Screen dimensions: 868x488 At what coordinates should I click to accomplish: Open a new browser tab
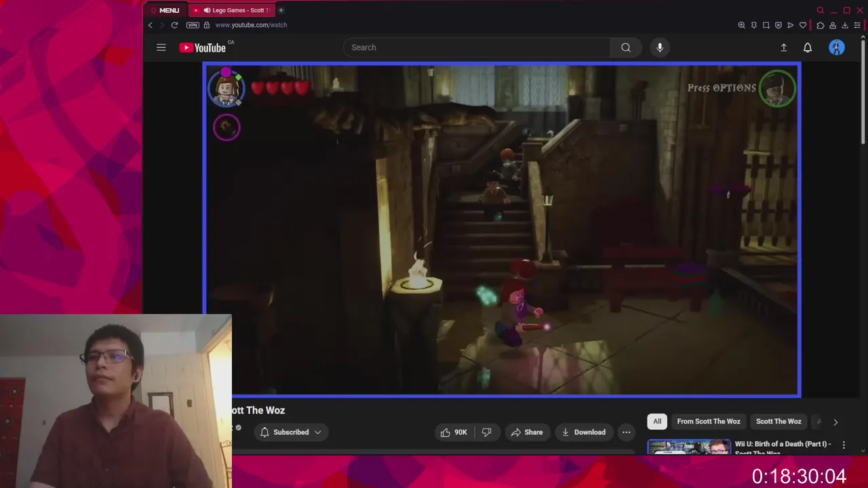point(281,10)
